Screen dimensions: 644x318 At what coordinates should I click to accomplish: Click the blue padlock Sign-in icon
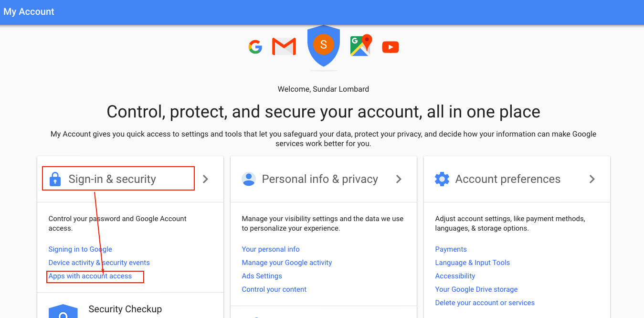click(x=55, y=180)
